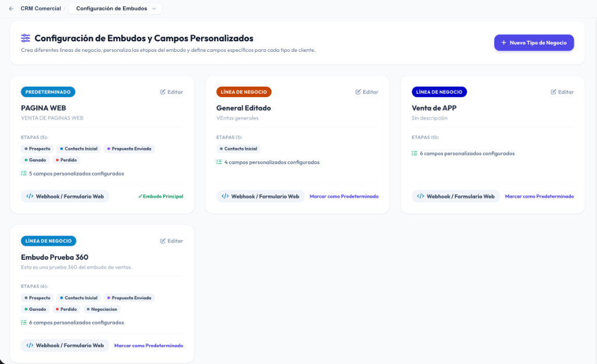Mark Embudo Prueba 360 as Predeterminado
597x364 pixels.
coord(149,345)
